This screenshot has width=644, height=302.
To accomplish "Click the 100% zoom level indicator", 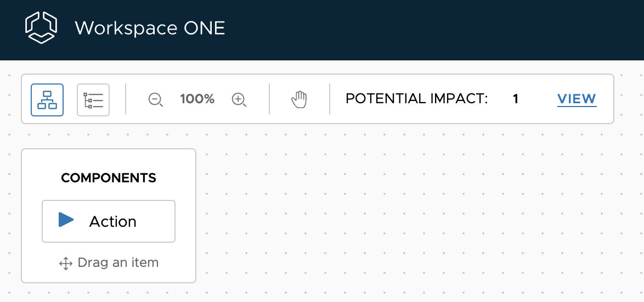I will pyautogui.click(x=197, y=99).
